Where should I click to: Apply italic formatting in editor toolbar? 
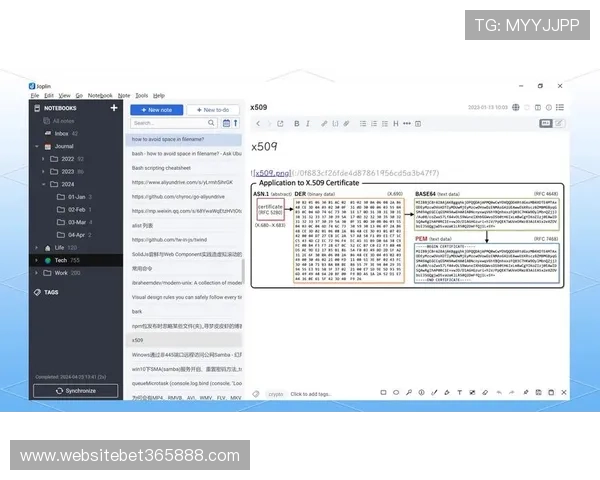pyautogui.click(x=308, y=123)
